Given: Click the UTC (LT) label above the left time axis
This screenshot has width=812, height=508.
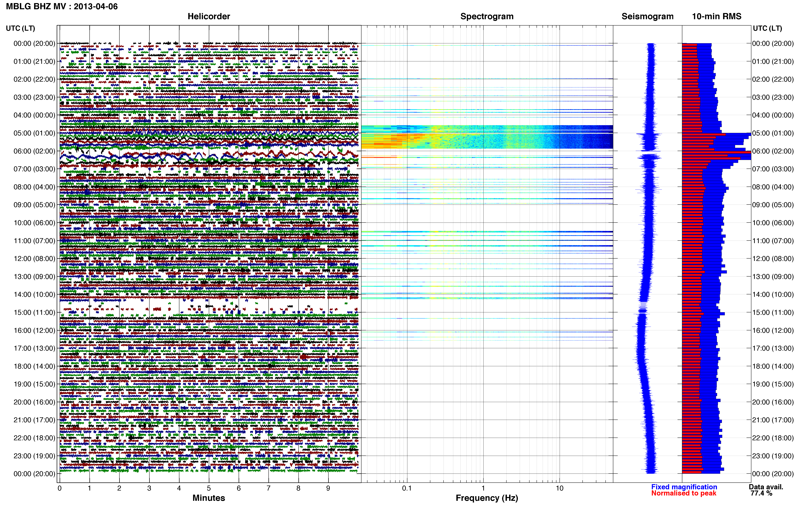Looking at the screenshot, I should 21,28.
